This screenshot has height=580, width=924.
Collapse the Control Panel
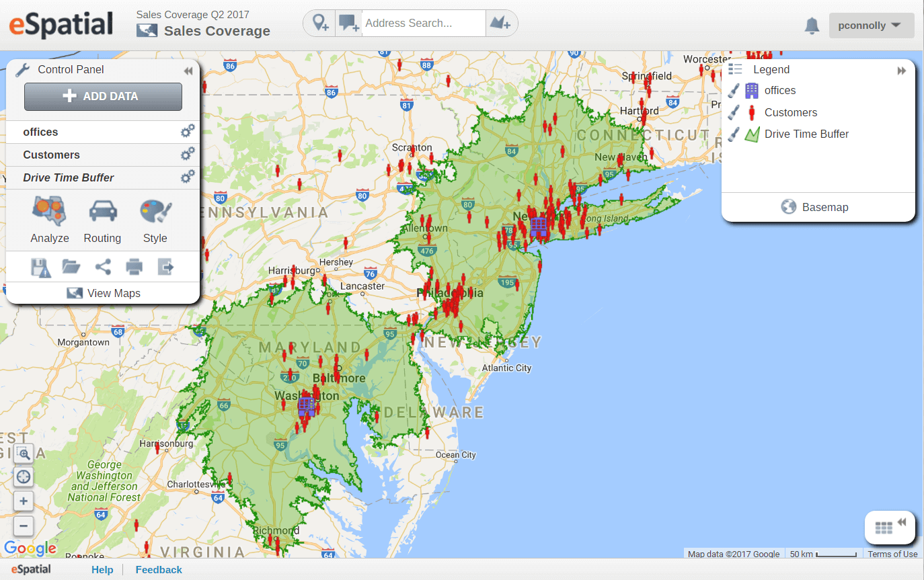[188, 71]
